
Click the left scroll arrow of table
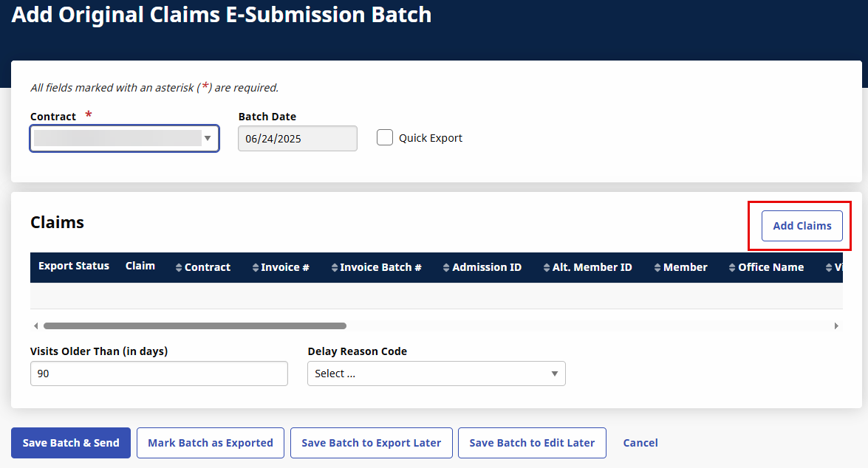point(36,326)
